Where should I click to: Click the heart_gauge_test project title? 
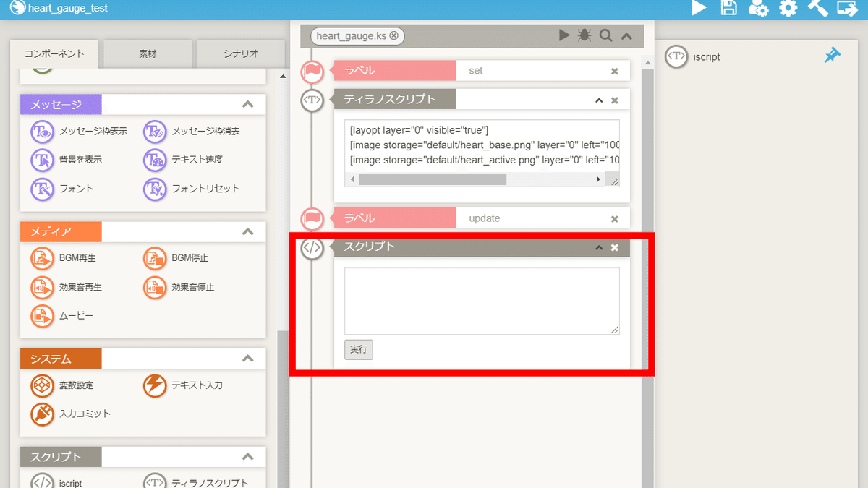68,8
